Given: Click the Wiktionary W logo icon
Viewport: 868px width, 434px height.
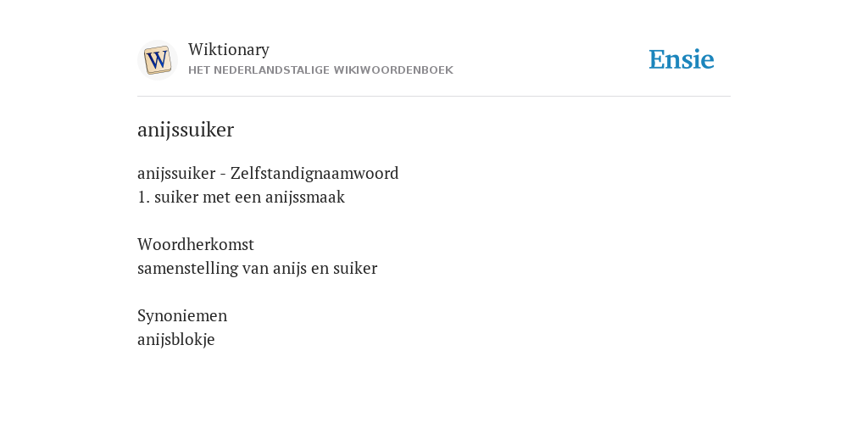Looking at the screenshot, I should [157, 60].
